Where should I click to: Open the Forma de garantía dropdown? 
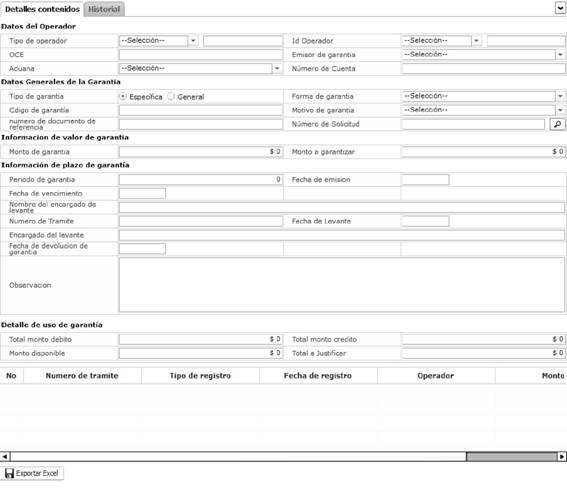point(483,96)
